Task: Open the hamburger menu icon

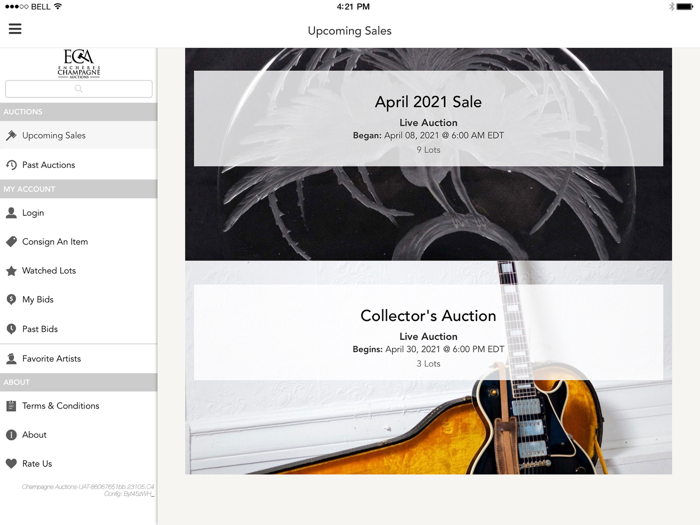Action: (x=15, y=29)
